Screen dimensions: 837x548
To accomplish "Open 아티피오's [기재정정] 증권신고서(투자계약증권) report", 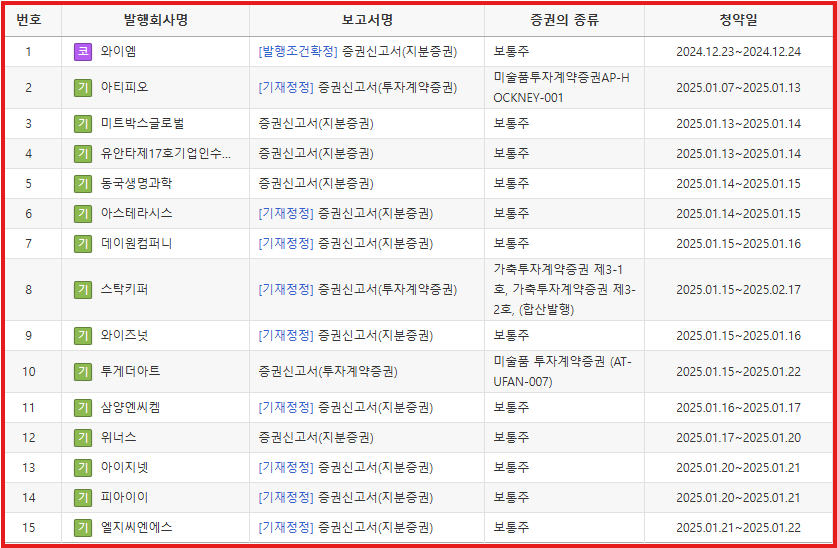I will [358, 88].
